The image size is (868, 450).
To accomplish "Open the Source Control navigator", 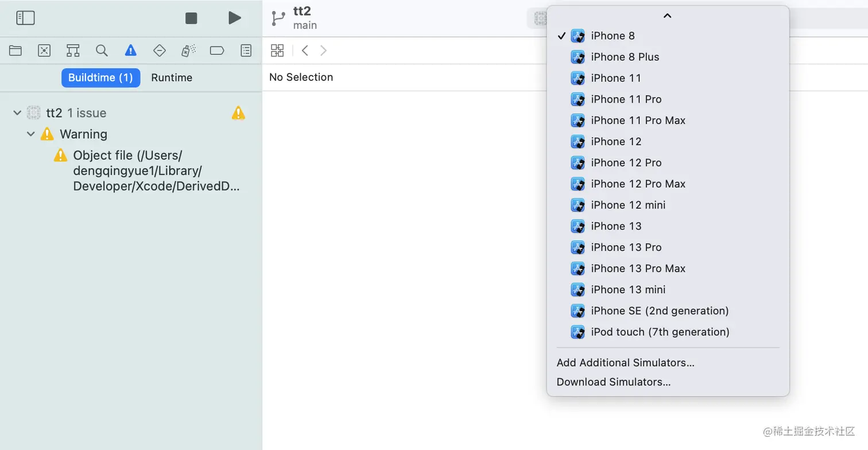I will coord(44,51).
